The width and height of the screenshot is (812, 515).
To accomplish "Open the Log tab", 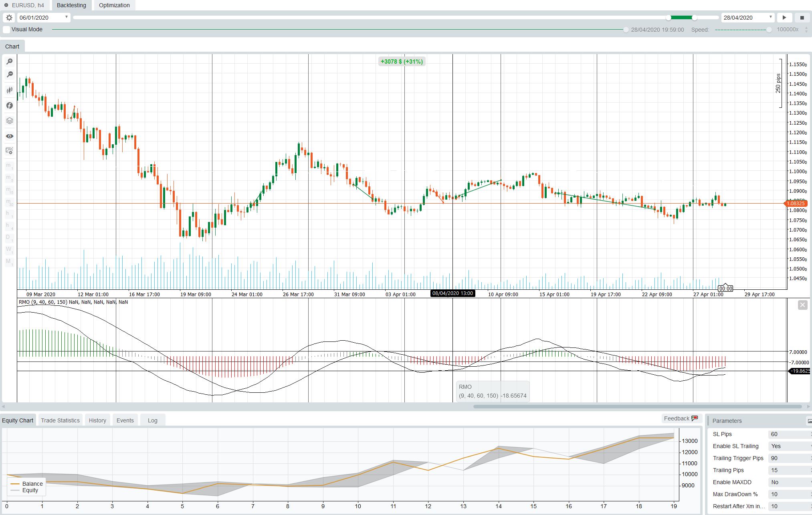I will tap(152, 420).
